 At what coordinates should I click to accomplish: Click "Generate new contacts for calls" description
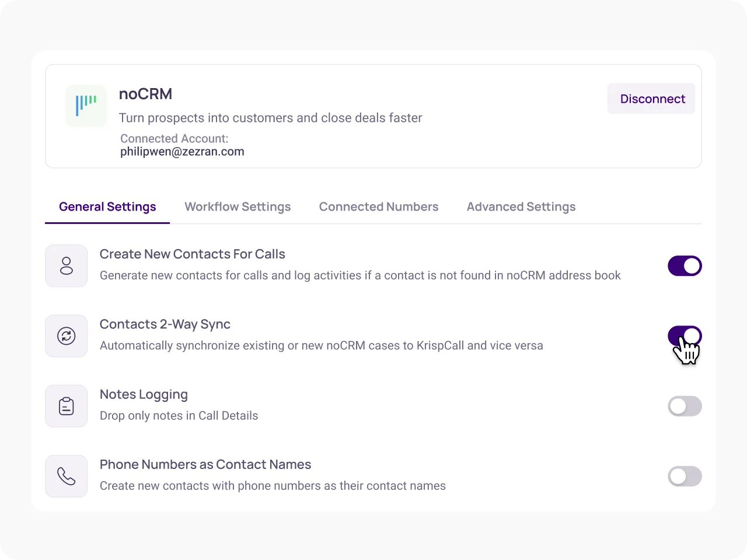pyautogui.click(x=360, y=275)
